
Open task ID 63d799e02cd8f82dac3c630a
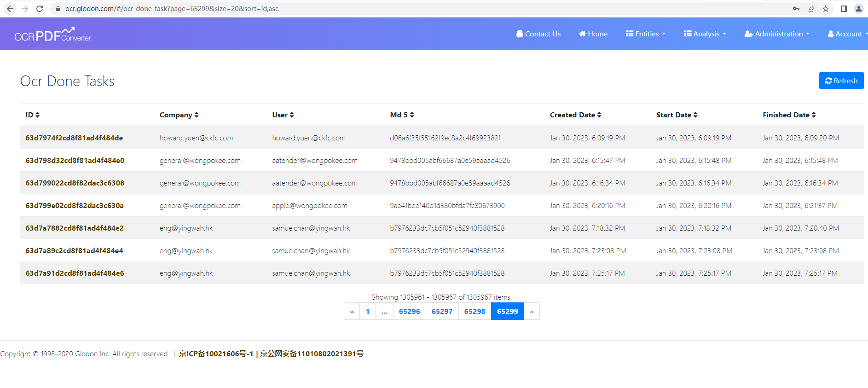coord(75,205)
